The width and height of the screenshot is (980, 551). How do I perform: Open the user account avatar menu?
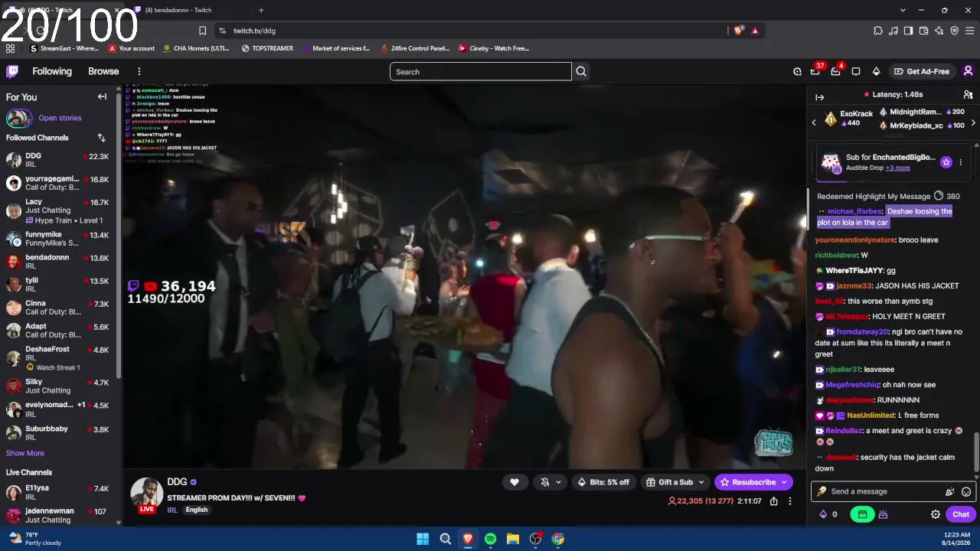[x=968, y=71]
